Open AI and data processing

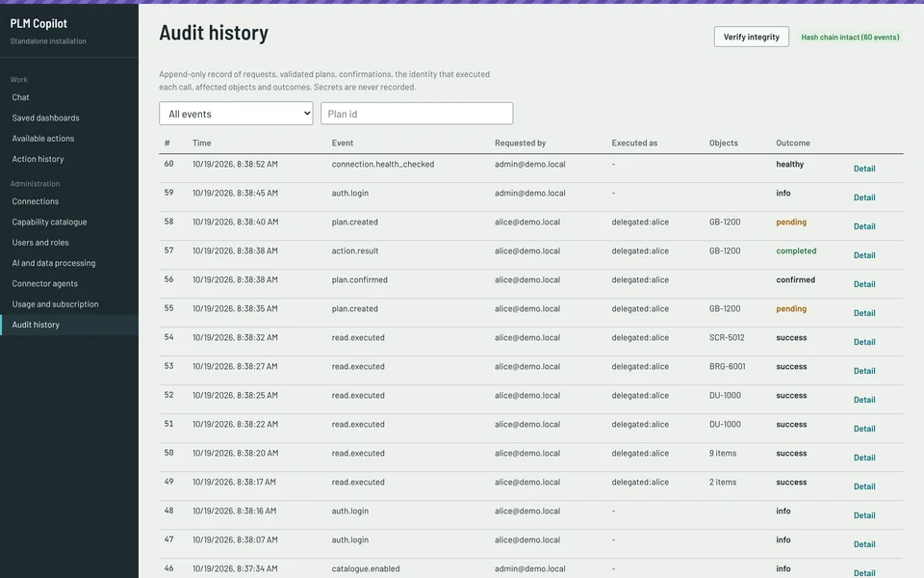[54, 263]
